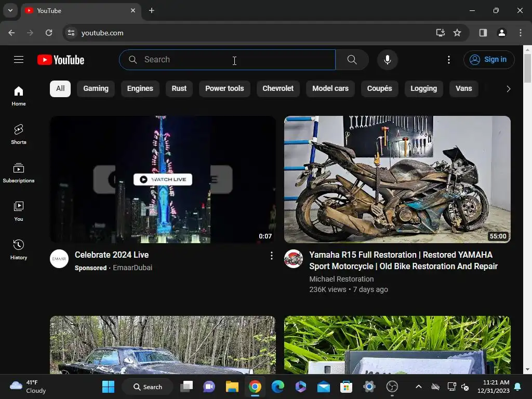Show more category chips with right arrow
Viewport: 532px width, 399px height.
(x=508, y=89)
